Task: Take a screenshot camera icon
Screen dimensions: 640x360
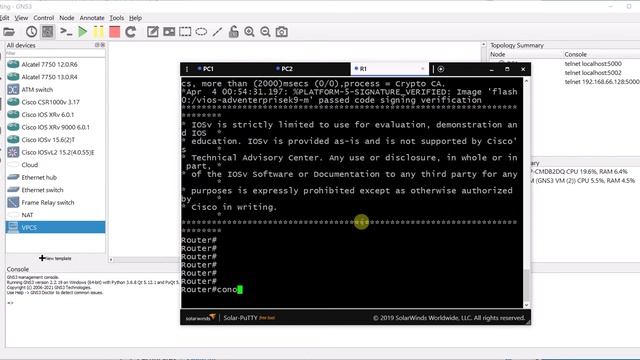Action: [x=282, y=32]
